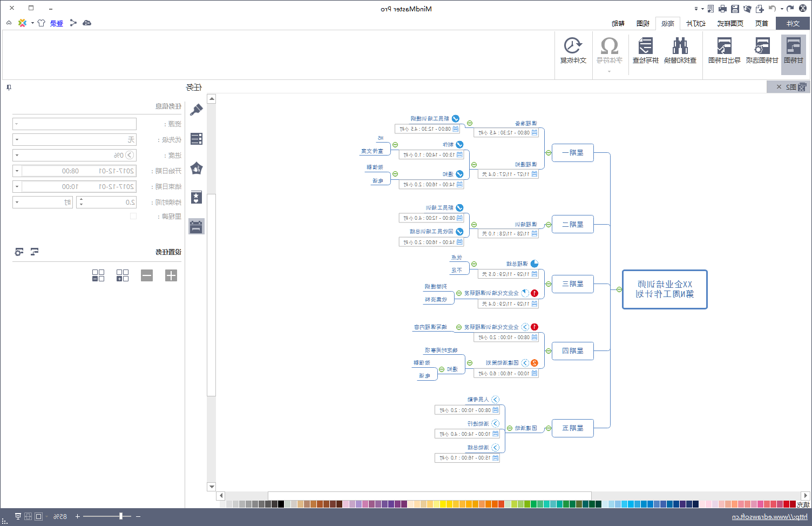
Task: Click the zoom slider handle
Action: (x=121, y=516)
